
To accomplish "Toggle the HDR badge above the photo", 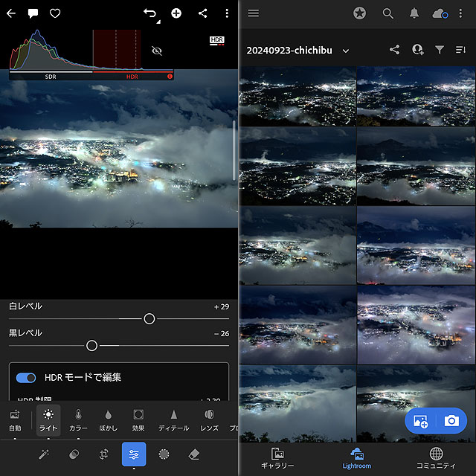I will 217,40.
